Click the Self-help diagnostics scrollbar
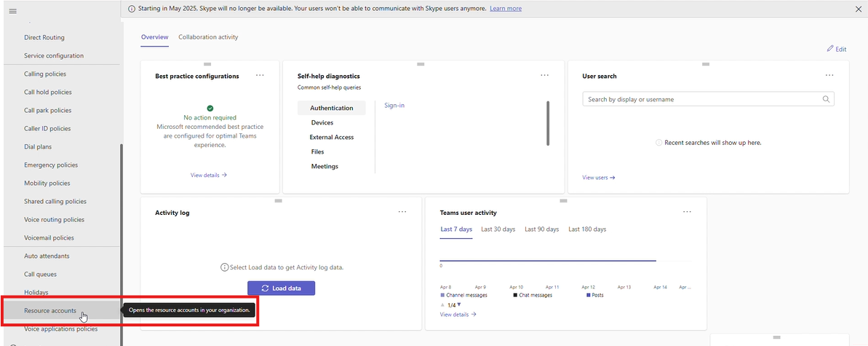The height and width of the screenshot is (346, 868). point(548,123)
